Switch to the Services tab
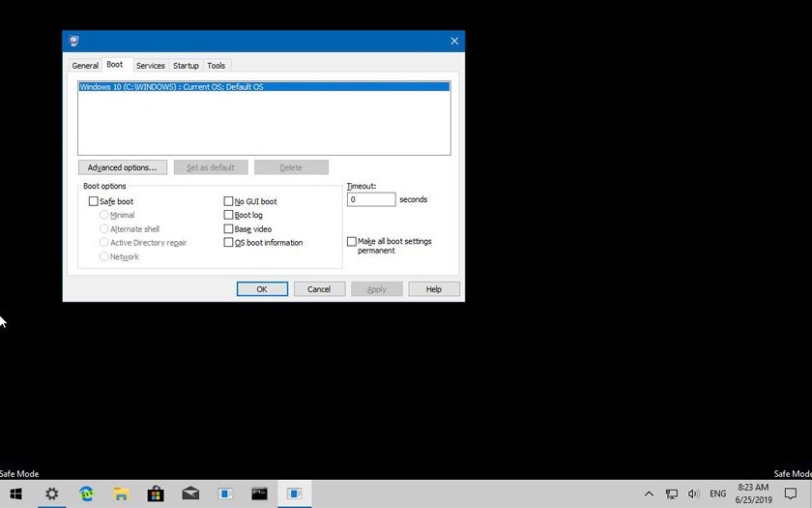The height and width of the screenshot is (508, 812). [150, 66]
